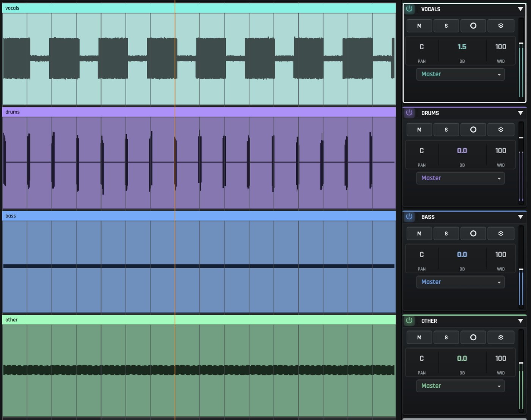Arm recording on the OTHER track

coord(473,338)
